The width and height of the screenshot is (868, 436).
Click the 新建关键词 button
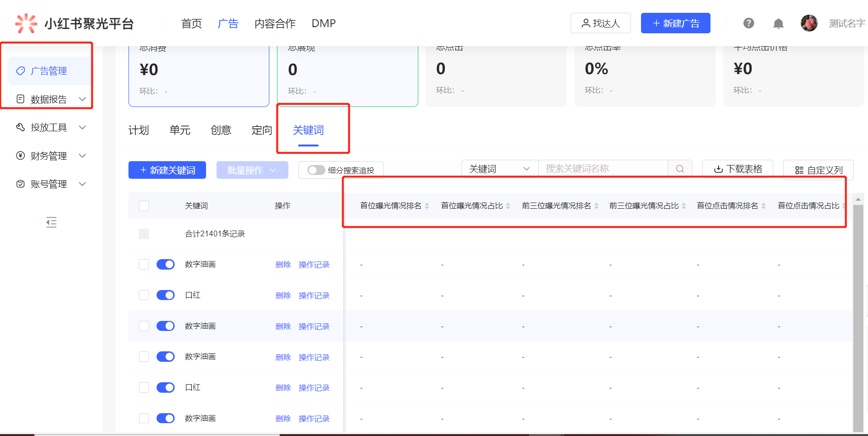pyautogui.click(x=167, y=170)
